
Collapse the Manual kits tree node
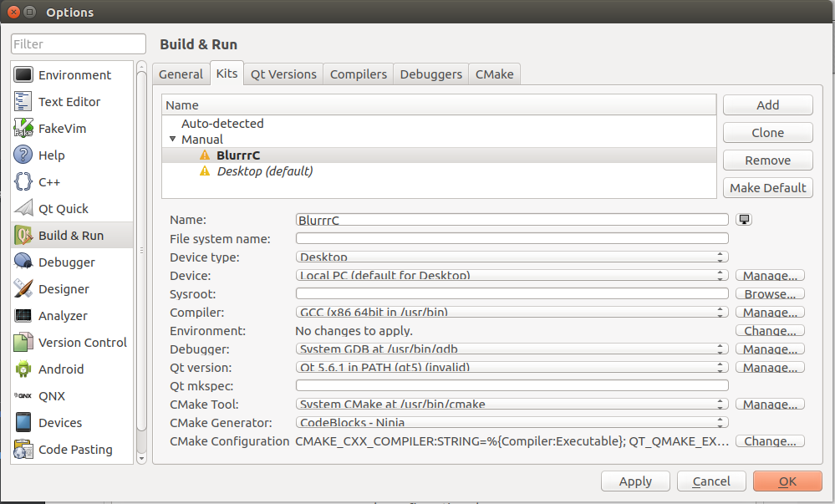point(173,140)
